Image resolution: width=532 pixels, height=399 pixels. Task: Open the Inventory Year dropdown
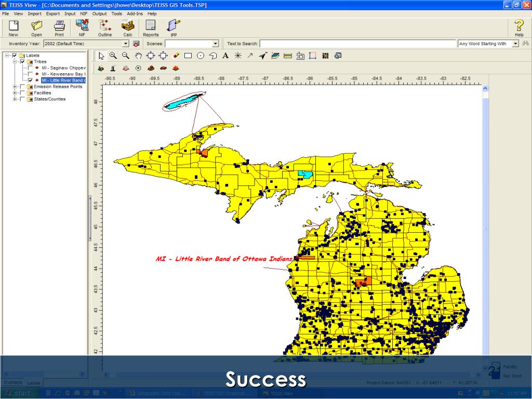click(126, 44)
